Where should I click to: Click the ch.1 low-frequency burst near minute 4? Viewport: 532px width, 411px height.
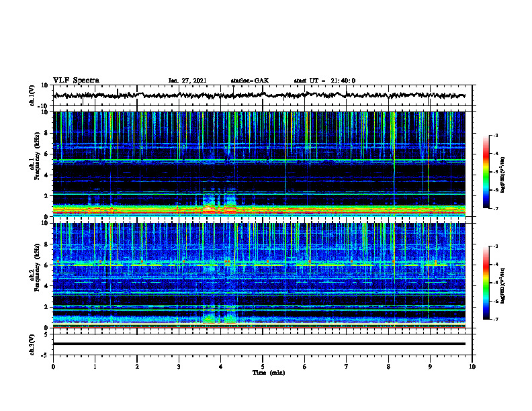tap(220, 203)
